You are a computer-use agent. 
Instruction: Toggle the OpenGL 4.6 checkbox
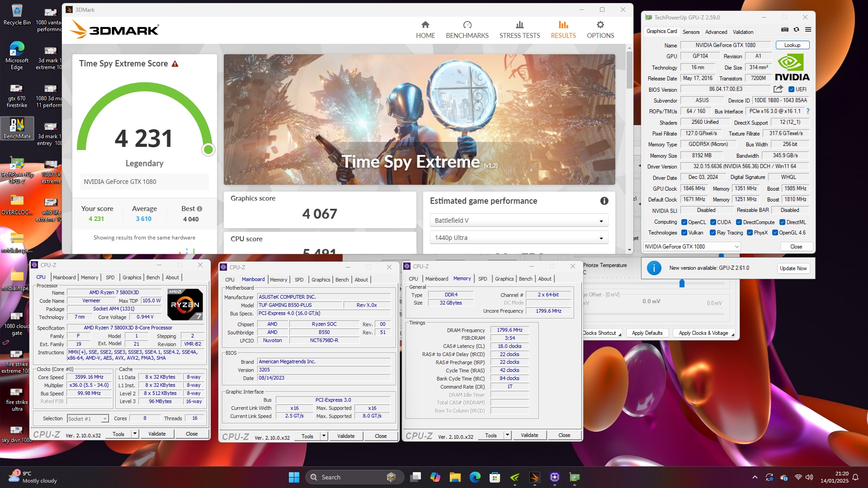click(775, 233)
